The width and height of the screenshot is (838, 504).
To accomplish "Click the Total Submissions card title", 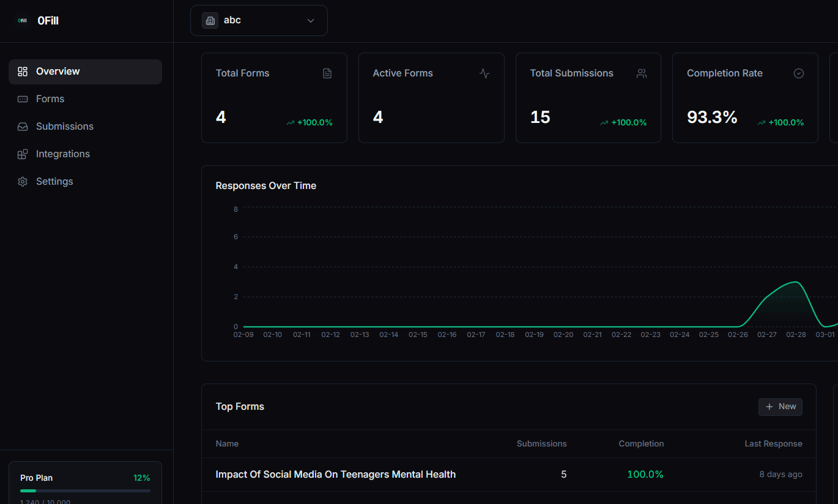I will coord(571,73).
